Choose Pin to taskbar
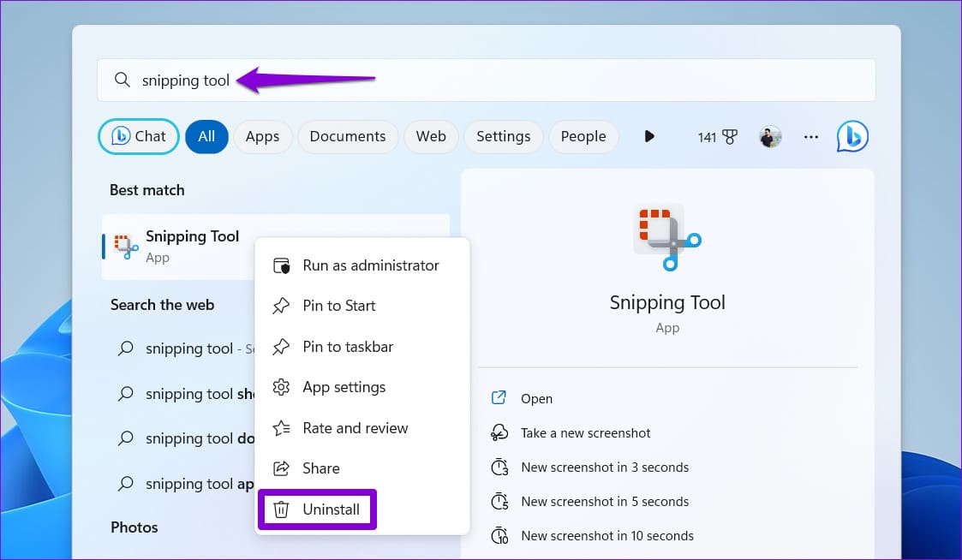This screenshot has width=962, height=560. click(362, 347)
